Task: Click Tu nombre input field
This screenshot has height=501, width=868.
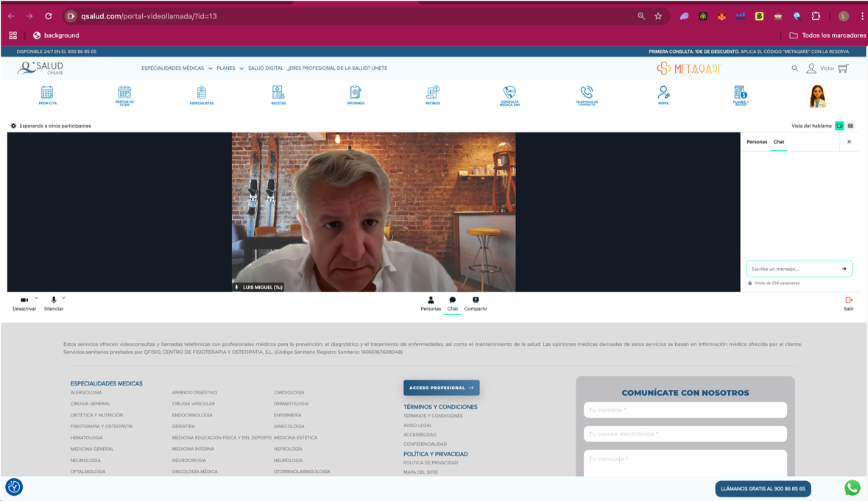Action: point(685,410)
